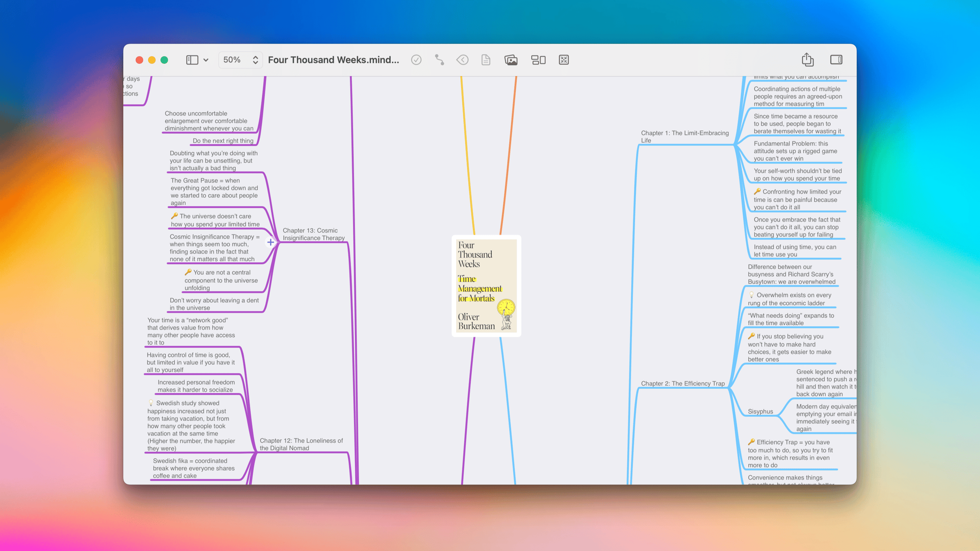Add a note with the document icon
Viewport: 980px width, 551px height.
pyautogui.click(x=486, y=60)
